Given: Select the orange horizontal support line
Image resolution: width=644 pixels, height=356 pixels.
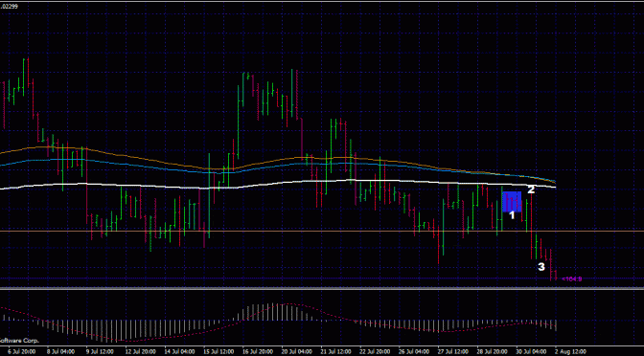Looking at the screenshot, I should pyautogui.click(x=322, y=232).
